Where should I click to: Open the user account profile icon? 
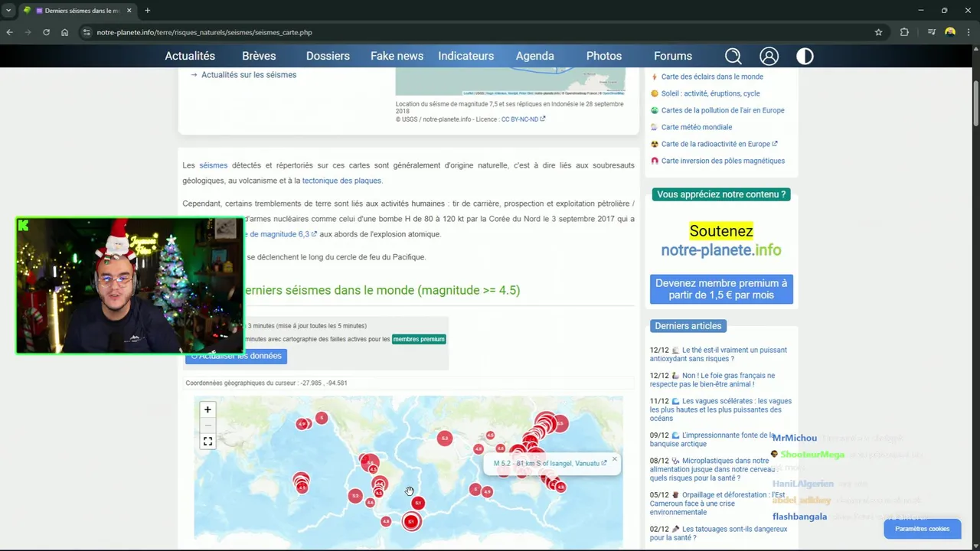(769, 56)
